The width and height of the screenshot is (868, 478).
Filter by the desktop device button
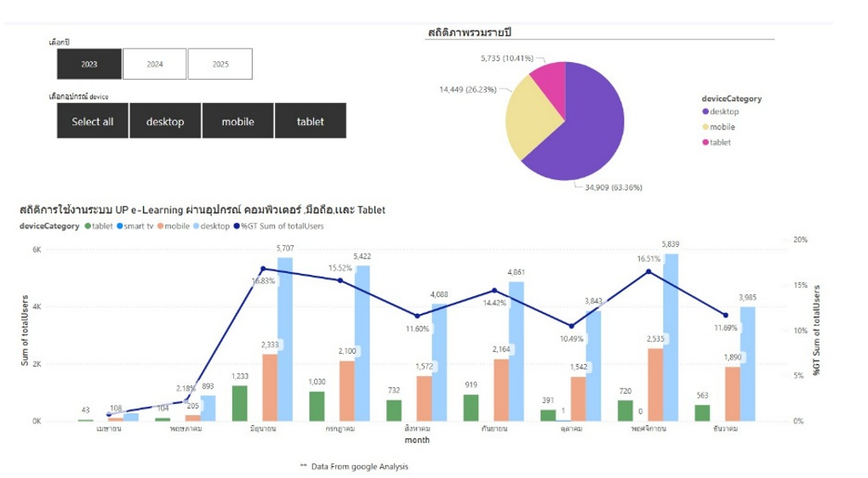[x=165, y=121]
